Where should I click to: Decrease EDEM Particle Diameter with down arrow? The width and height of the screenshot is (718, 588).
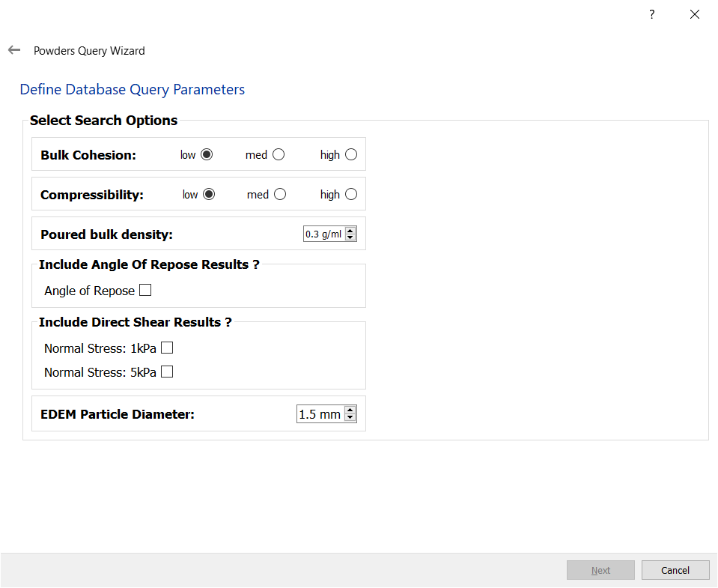(350, 418)
